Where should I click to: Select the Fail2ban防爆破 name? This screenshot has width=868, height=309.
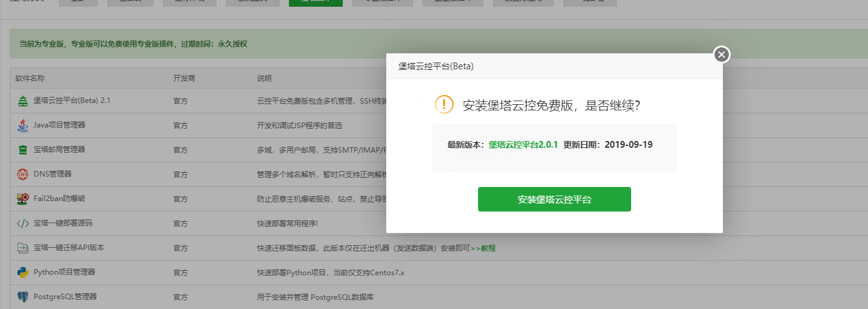pos(59,199)
